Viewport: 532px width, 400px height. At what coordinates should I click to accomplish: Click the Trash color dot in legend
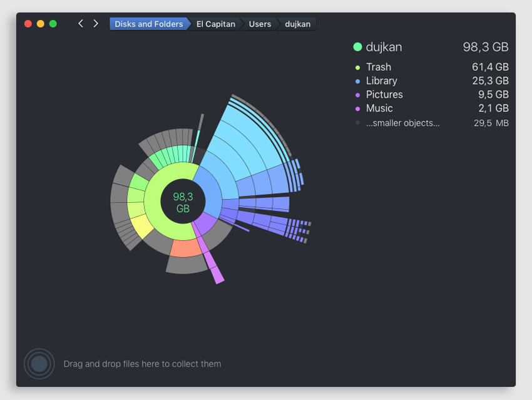(358, 68)
